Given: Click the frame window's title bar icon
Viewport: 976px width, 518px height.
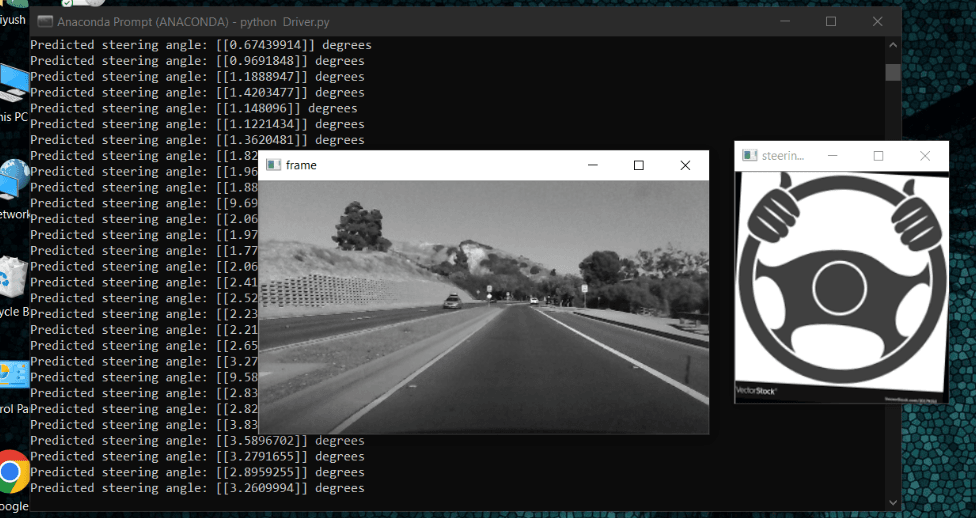Looking at the screenshot, I should point(273,165).
